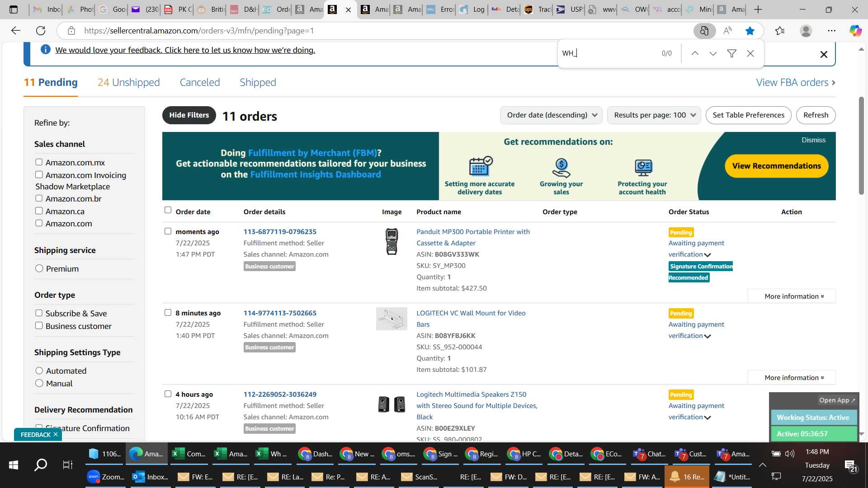Screen dimensions: 868x488
Task: Open the Teams Chat taskbar item
Action: click(x=649, y=454)
